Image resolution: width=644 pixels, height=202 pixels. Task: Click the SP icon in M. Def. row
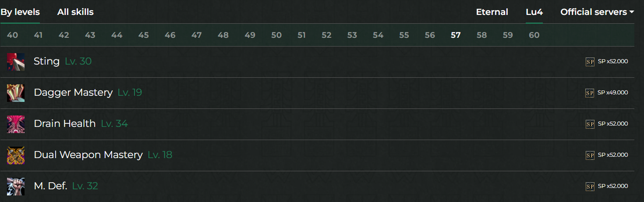tap(590, 187)
